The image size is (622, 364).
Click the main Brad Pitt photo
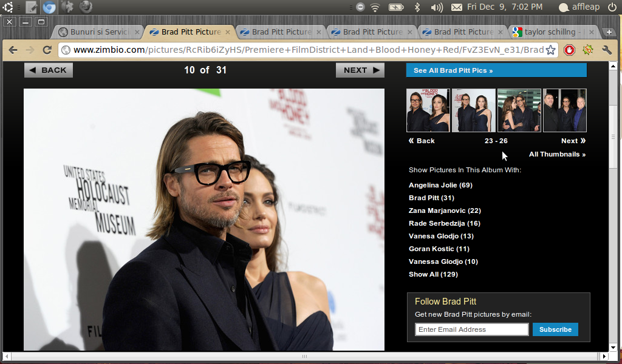click(x=204, y=220)
